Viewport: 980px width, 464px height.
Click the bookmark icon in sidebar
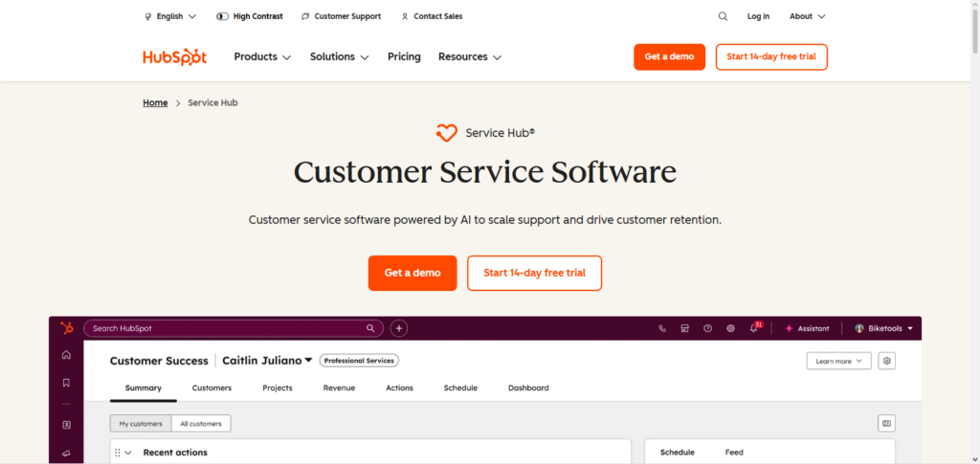click(x=66, y=383)
